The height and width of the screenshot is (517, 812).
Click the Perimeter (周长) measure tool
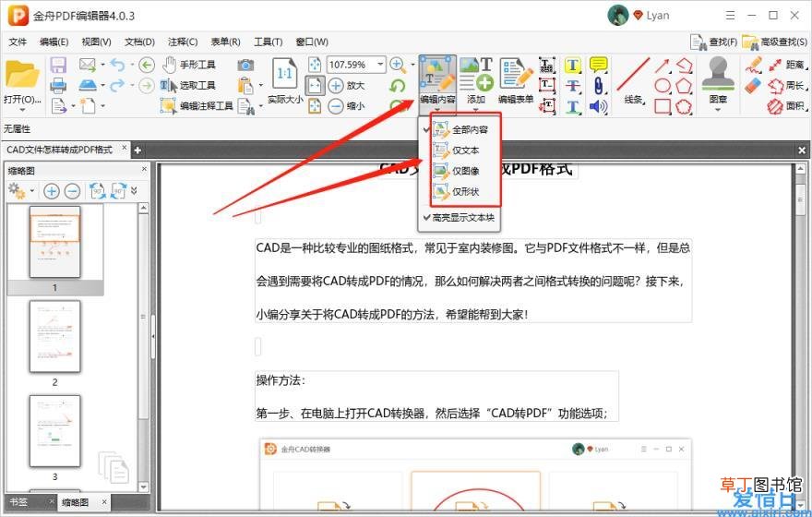[787, 86]
